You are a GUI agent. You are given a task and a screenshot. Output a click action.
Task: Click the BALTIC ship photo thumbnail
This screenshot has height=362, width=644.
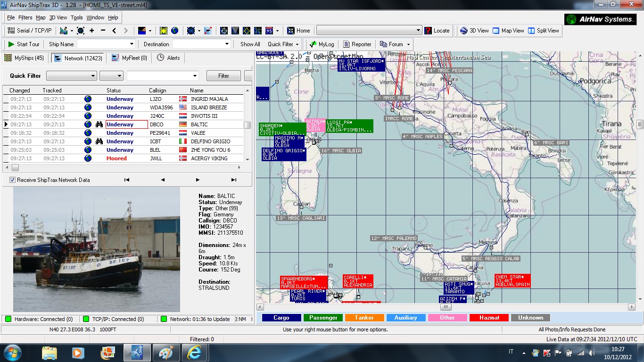click(97, 249)
